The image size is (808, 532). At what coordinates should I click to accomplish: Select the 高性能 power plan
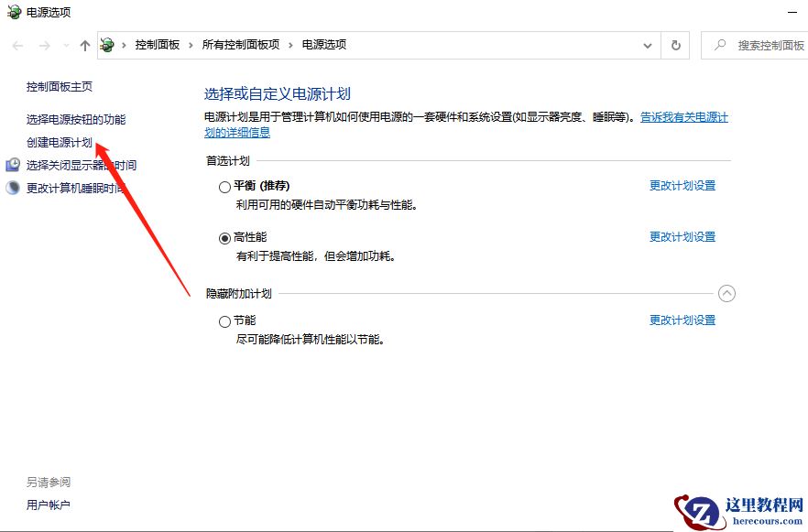pos(224,237)
